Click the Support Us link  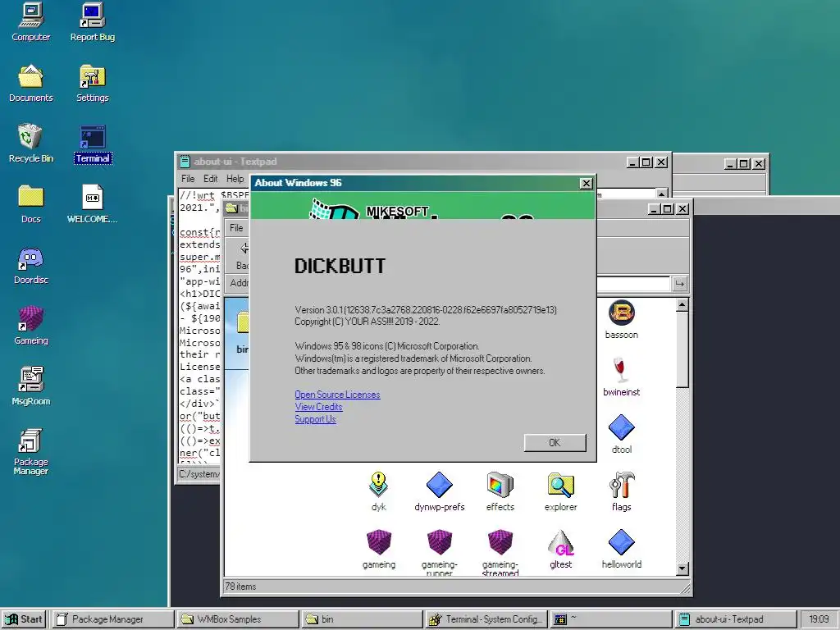coord(315,419)
